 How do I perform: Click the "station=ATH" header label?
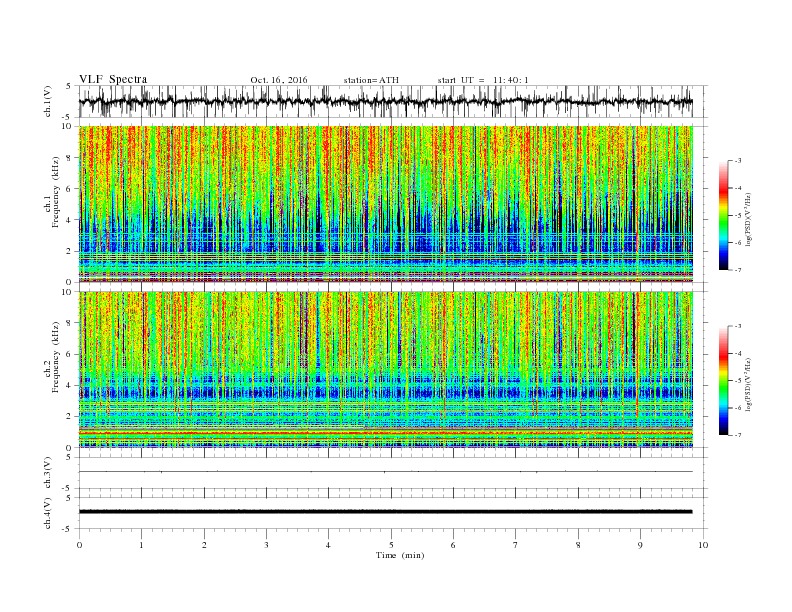(x=371, y=80)
